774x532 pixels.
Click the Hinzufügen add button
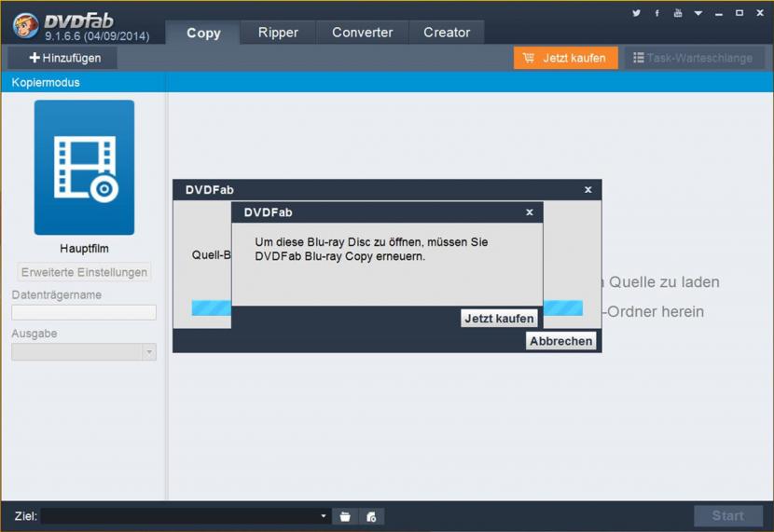click(63, 58)
